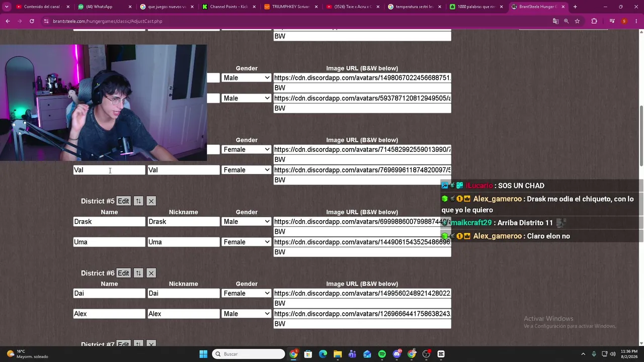Open the volume control in system tray
The height and width of the screenshot is (362, 644).
point(613,354)
